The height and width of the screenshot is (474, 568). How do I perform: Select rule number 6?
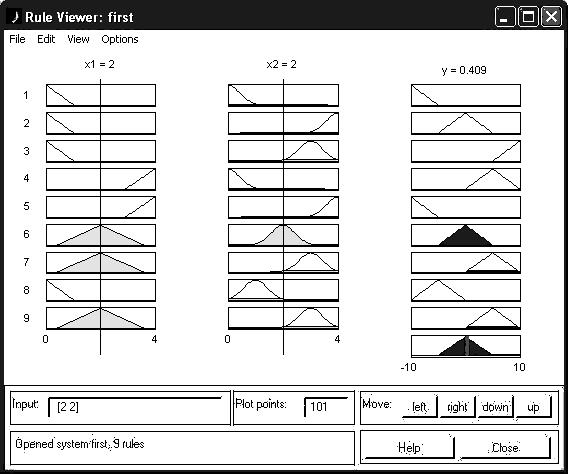[x=26, y=234]
